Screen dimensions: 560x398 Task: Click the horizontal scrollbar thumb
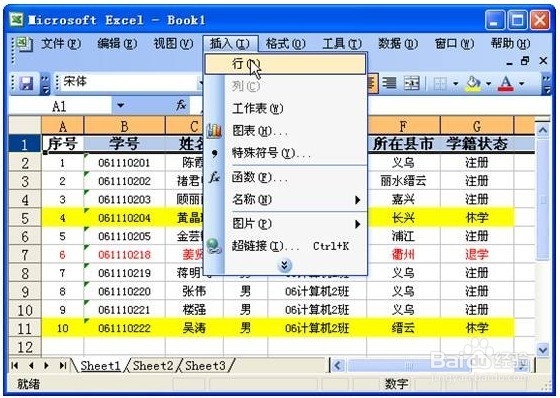coord(409,365)
